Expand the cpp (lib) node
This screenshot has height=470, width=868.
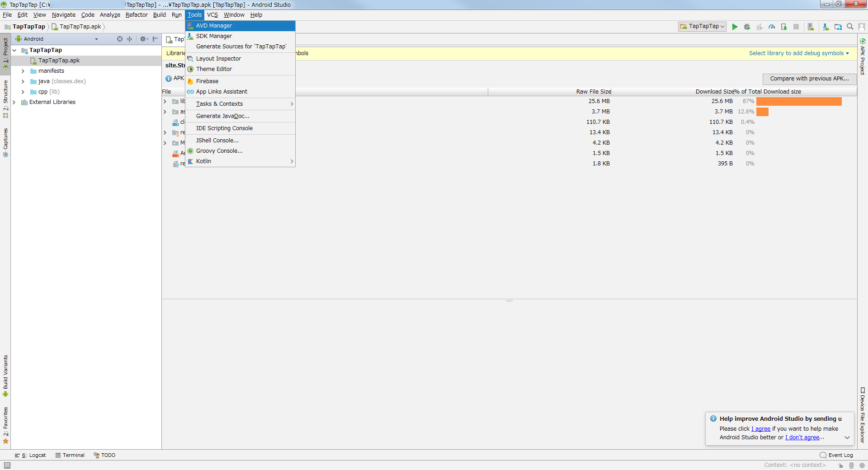(23, 92)
